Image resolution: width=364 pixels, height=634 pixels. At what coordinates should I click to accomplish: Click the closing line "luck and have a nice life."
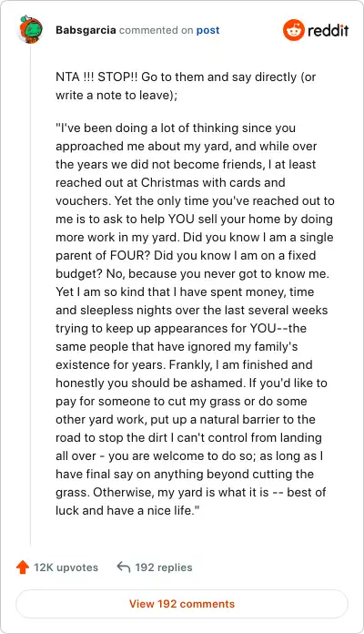pos(128,510)
